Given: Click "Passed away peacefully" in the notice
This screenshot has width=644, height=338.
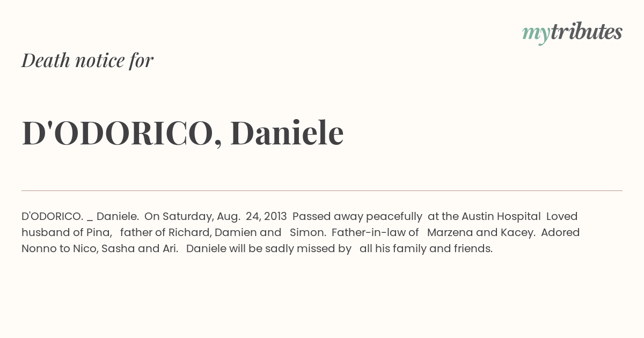Looking at the screenshot, I should click(x=357, y=216).
